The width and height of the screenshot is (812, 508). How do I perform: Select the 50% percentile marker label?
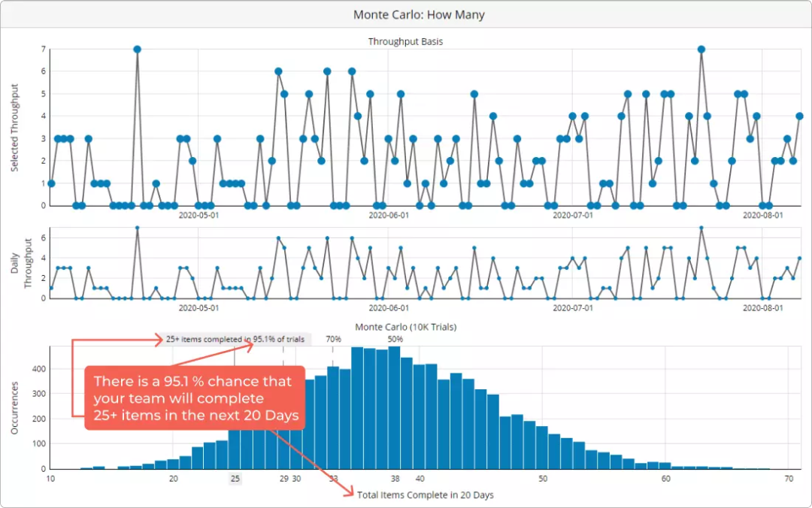click(395, 339)
